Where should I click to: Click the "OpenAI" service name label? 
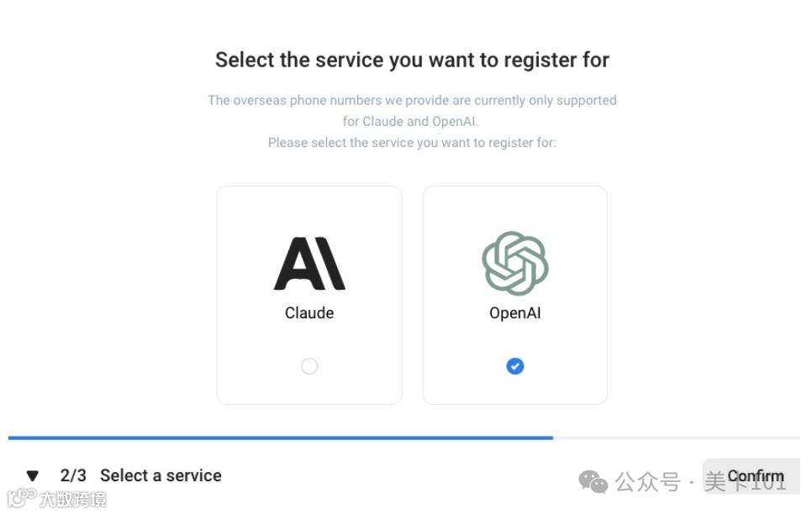[515, 313]
